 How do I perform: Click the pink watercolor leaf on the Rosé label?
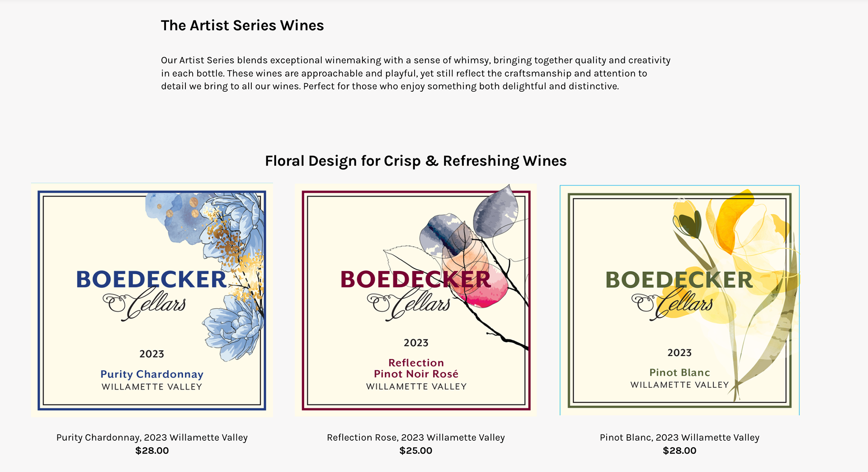point(481,287)
